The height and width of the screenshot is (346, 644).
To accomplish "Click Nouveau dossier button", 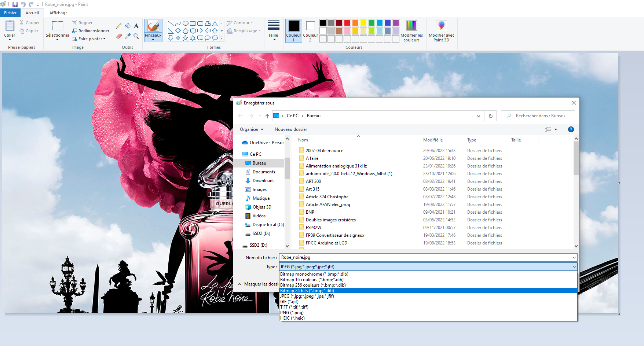I will click(x=291, y=129).
